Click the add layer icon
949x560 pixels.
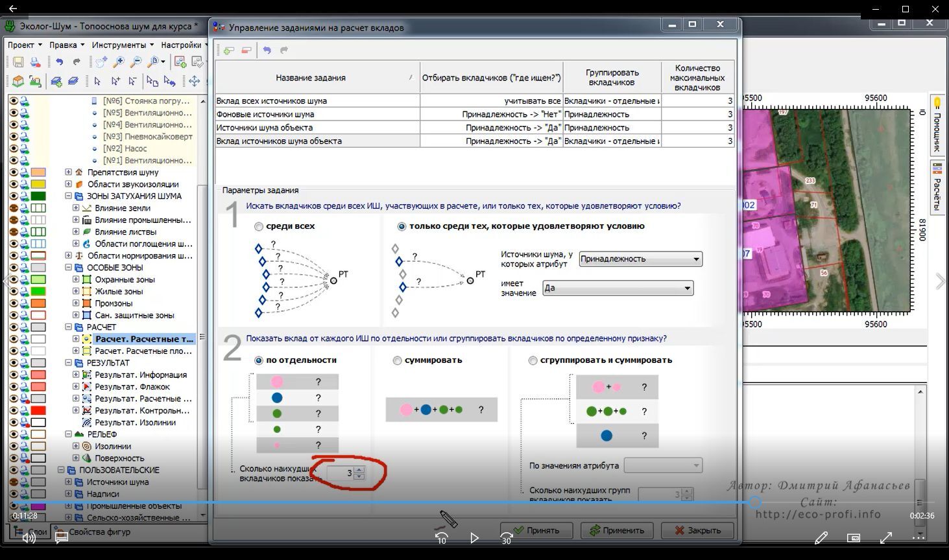[56, 81]
